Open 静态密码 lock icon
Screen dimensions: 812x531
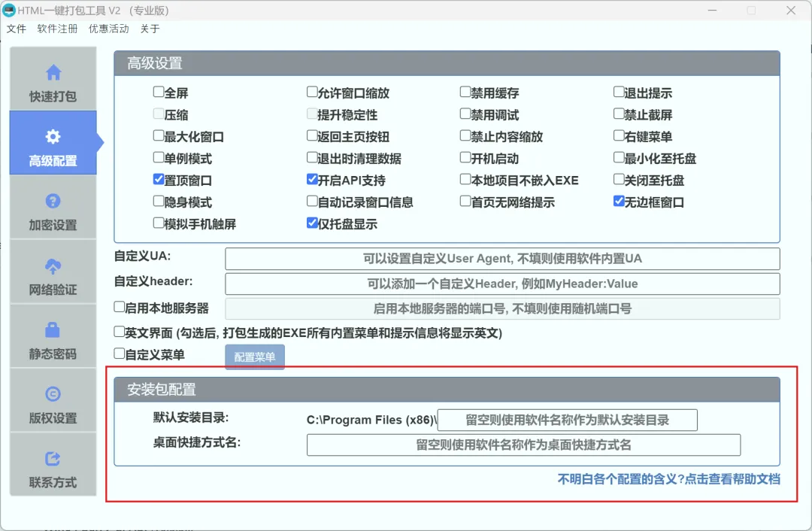[53, 330]
